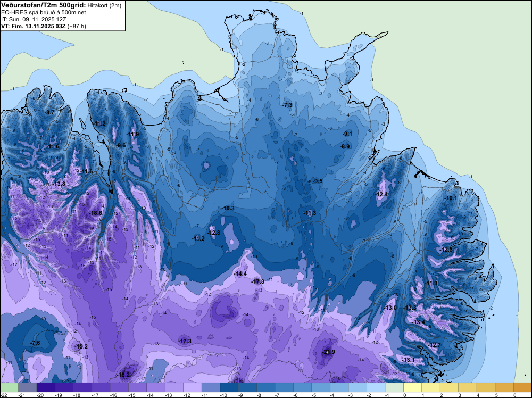Pick legend swatch between 2 and 3
The image size is (532, 398).
click(x=449, y=387)
